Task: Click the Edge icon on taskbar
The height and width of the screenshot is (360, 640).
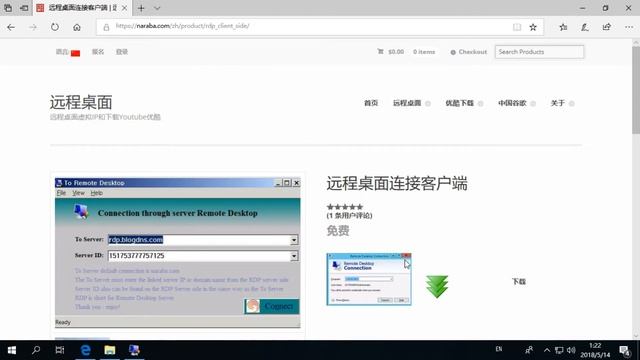Action: tap(85, 350)
